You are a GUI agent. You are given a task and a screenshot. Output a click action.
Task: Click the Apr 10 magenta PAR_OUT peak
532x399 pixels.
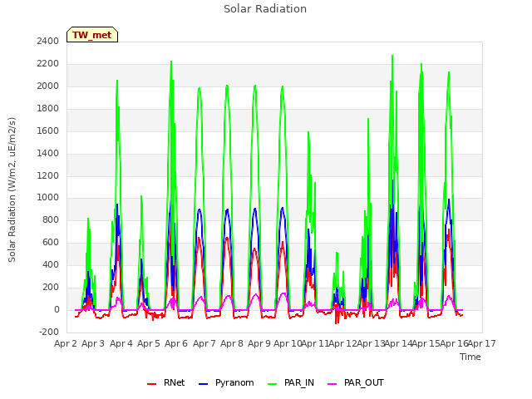coord(283,293)
